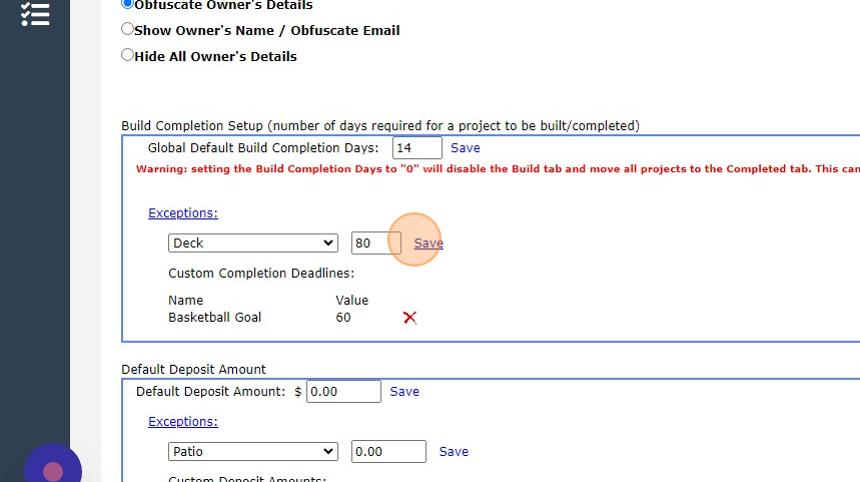
Task: Edit the Deck exception days field showing 80
Action: click(376, 243)
